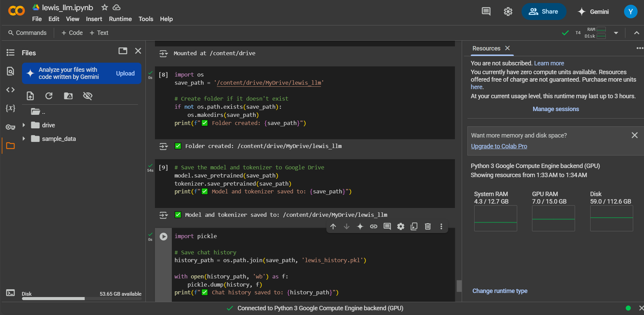This screenshot has width=644, height=315.
Task: Open the Secrets key icon in sidebar
Action: tap(10, 127)
